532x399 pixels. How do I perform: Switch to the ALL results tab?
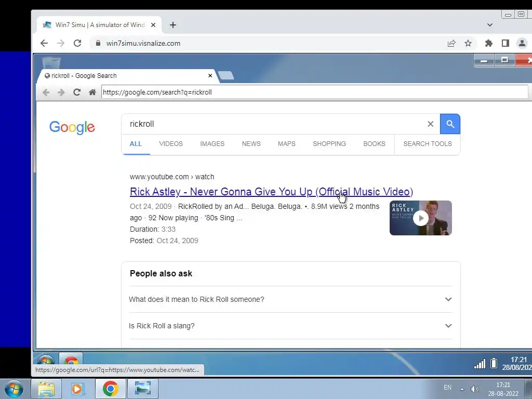(x=136, y=144)
